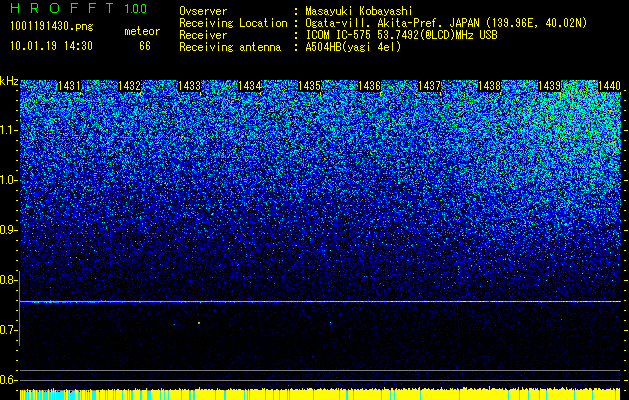Image resolution: width=629 pixels, height=400 pixels.
Task: Click the date stamp 10.01.19 14:30
Action: 51,46
